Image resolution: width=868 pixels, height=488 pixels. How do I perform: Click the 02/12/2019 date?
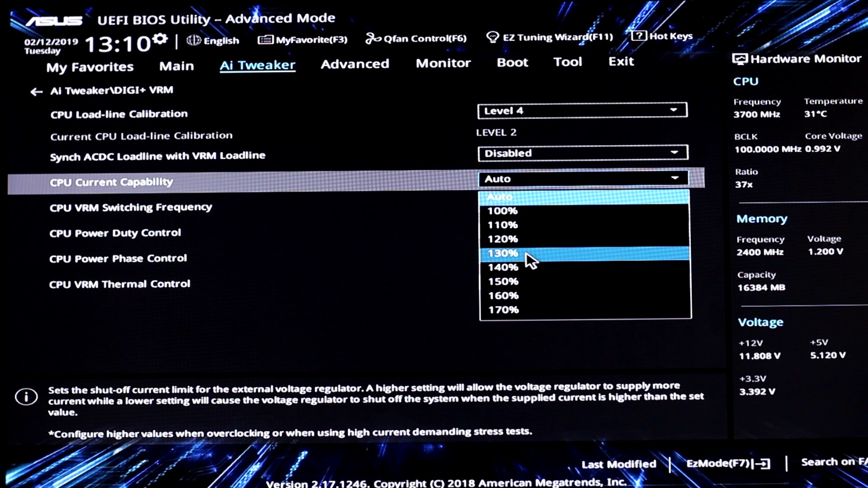pos(51,42)
